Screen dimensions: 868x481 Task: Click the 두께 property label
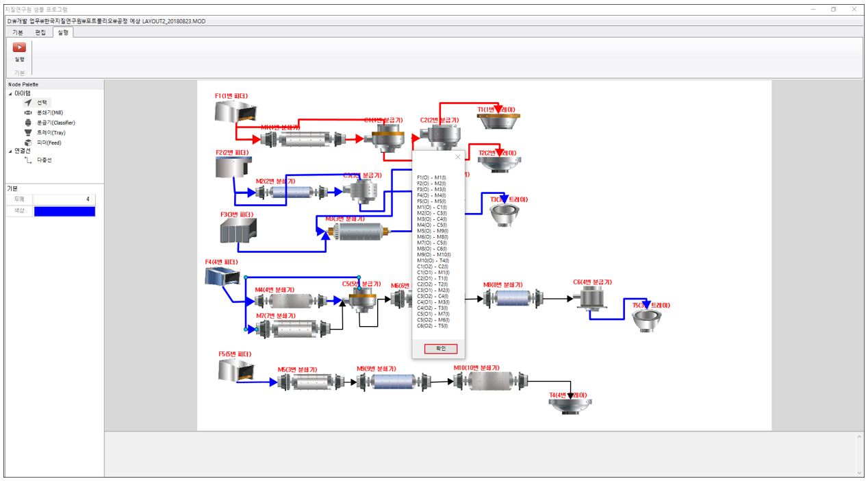click(19, 199)
